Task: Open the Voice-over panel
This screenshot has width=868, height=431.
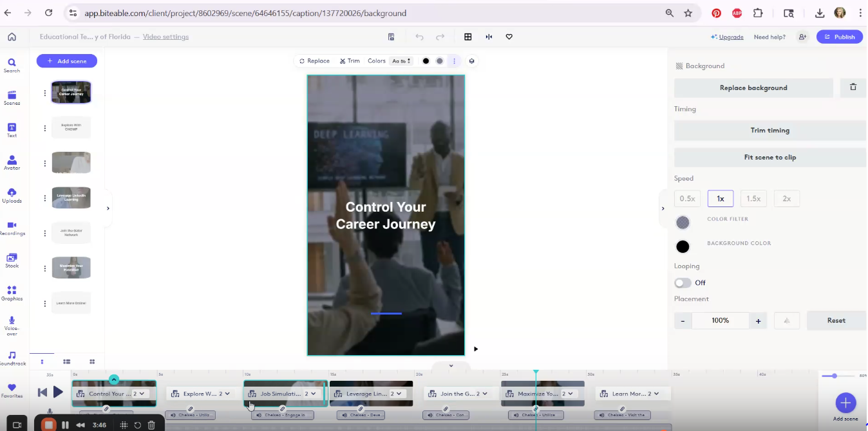Action: click(12, 325)
